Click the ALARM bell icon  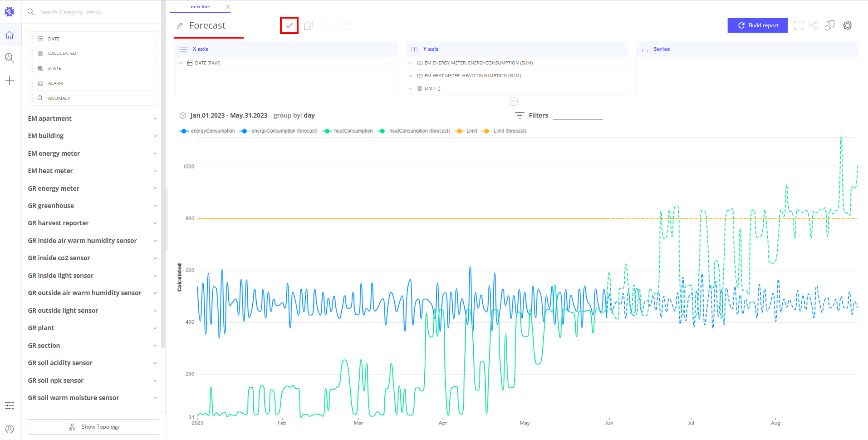pyautogui.click(x=40, y=83)
